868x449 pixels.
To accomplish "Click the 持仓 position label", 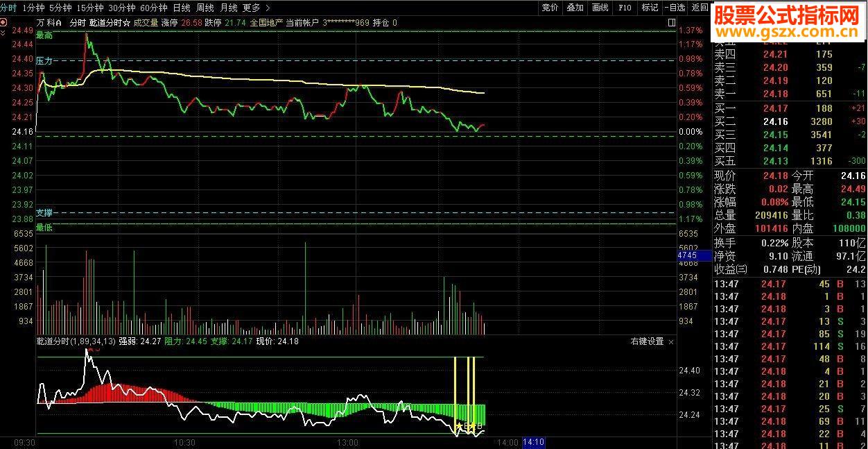I will 381,22.
